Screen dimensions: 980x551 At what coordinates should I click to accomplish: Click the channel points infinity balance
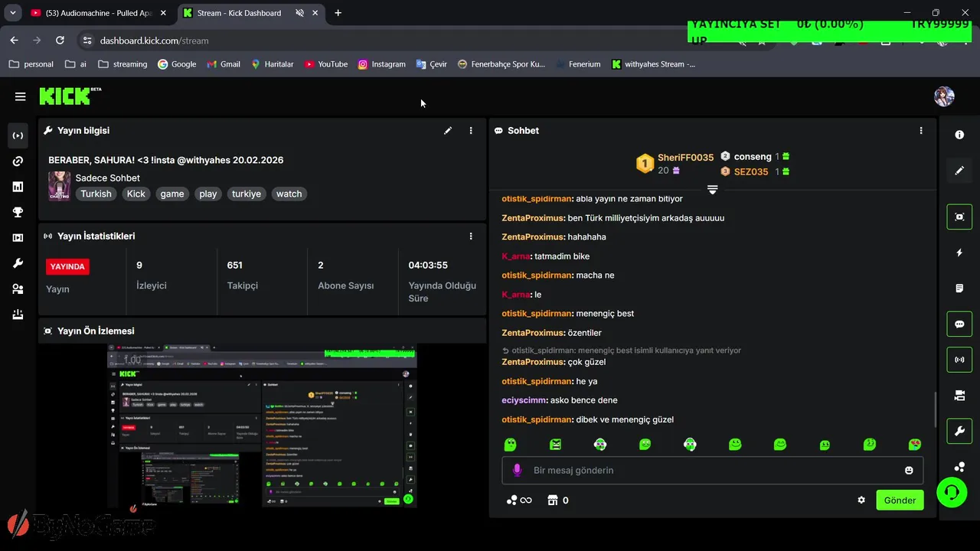(x=519, y=500)
